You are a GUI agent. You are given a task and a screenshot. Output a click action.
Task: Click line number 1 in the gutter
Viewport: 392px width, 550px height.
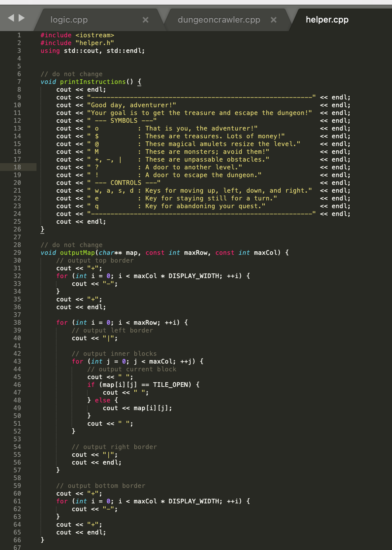19,35
